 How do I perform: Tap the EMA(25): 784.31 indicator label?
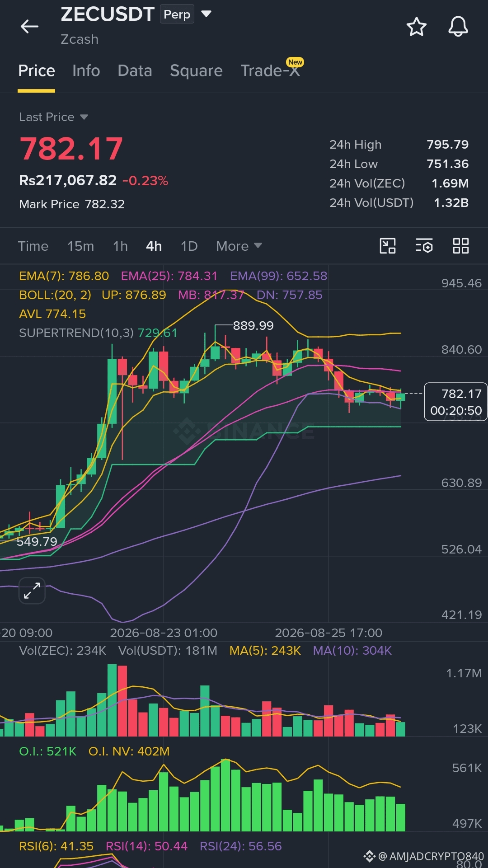pyautogui.click(x=169, y=276)
